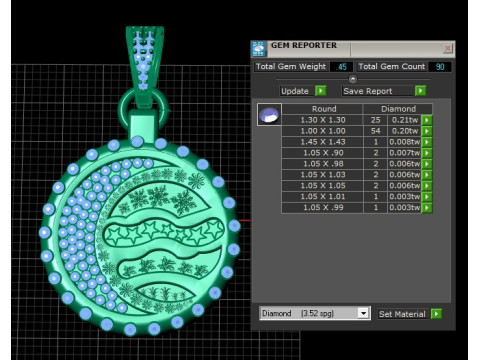Click the green arrow beside Set Material
This screenshot has height=360, width=480.
436,314
